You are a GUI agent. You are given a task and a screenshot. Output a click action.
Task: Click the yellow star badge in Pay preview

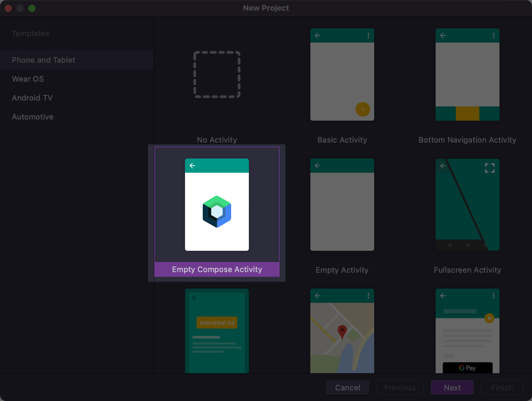coord(489,318)
